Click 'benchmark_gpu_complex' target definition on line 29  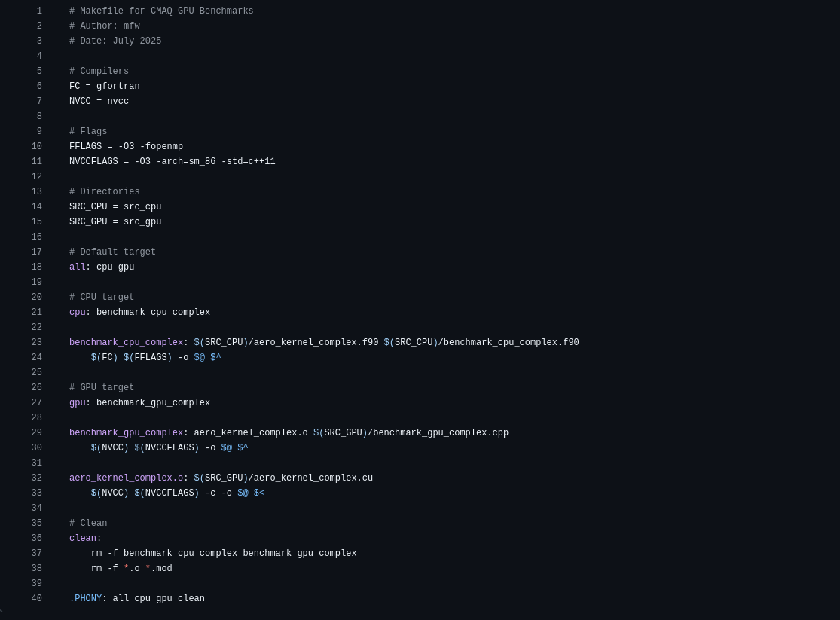(126, 433)
